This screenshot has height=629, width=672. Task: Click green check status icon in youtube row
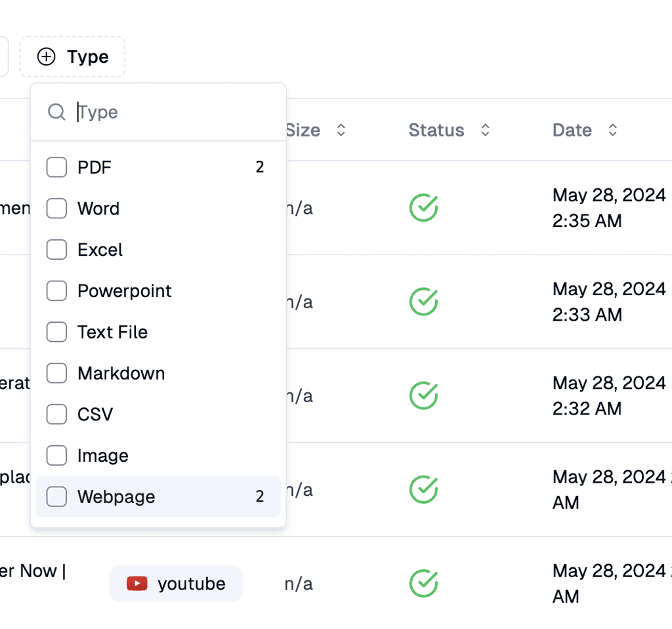[424, 583]
